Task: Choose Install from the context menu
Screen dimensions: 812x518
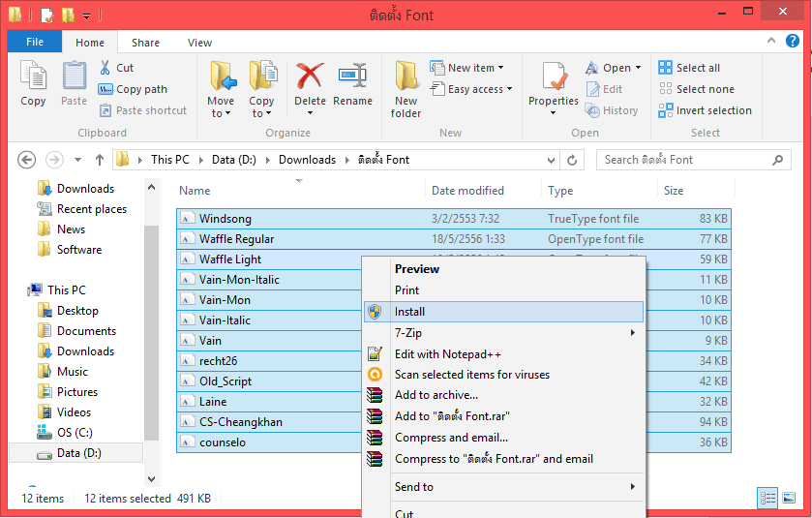Action: pos(409,312)
